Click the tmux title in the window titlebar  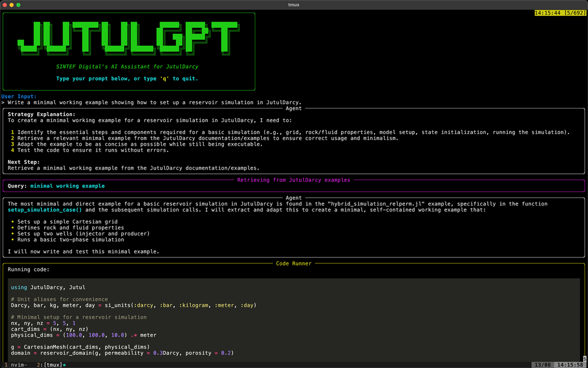pyautogui.click(x=294, y=4)
